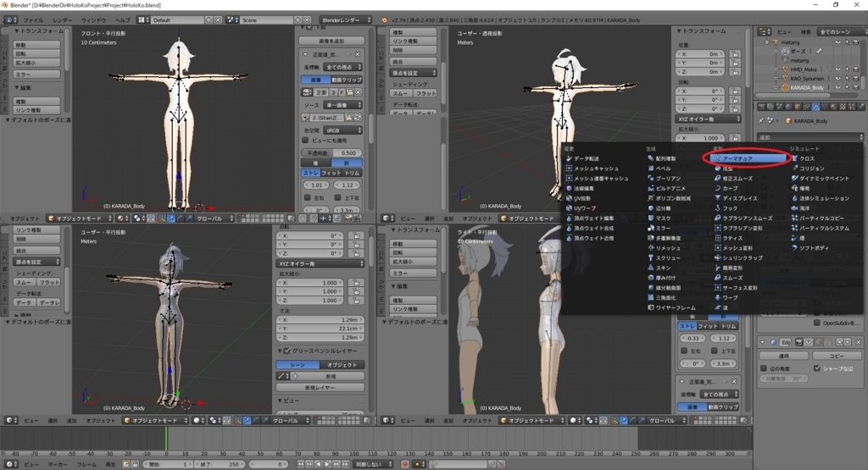
Task: Hide KARADA_Body using its eye icon
Action: point(837,87)
